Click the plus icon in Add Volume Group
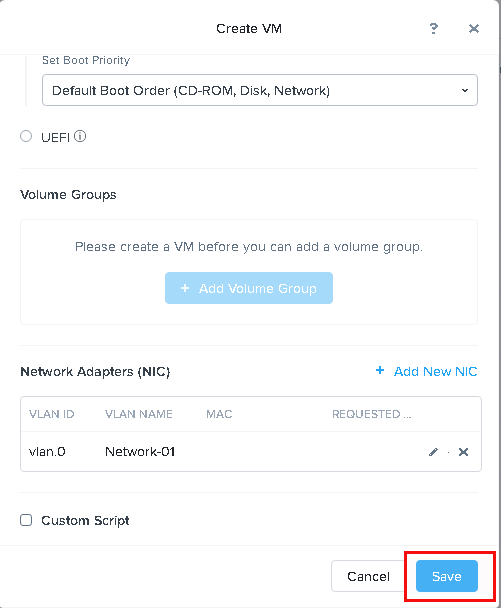The width and height of the screenshot is (501, 608). [x=185, y=288]
